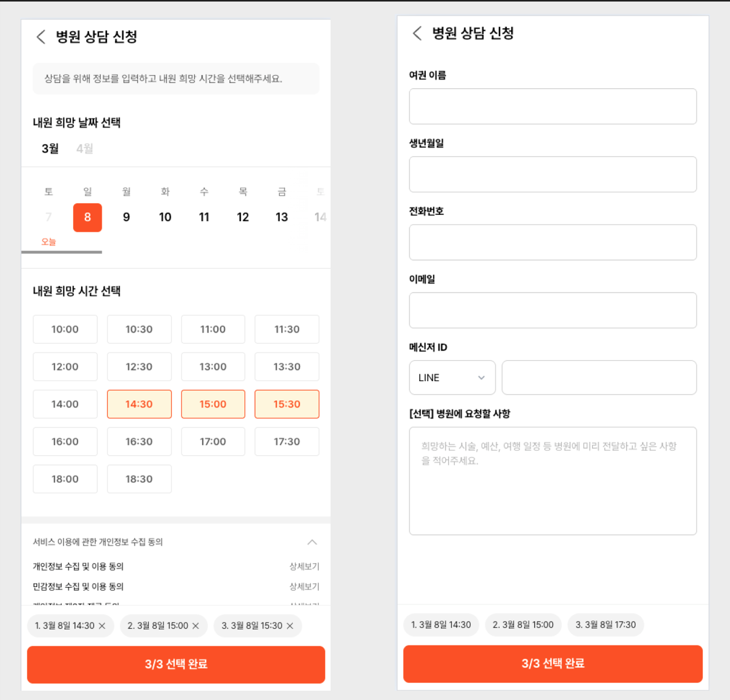Screen dimensions: 730x700
Task: Choose date 9 on the calendar
Action: point(126,217)
